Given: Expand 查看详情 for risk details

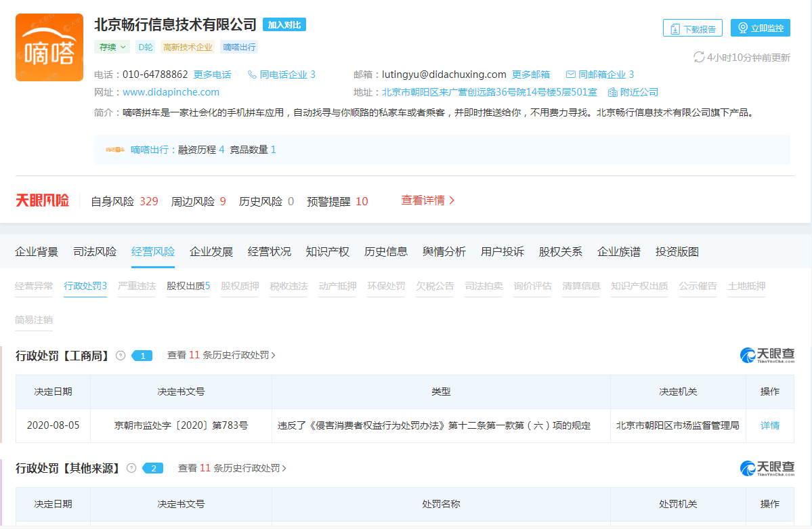Looking at the screenshot, I should [428, 200].
